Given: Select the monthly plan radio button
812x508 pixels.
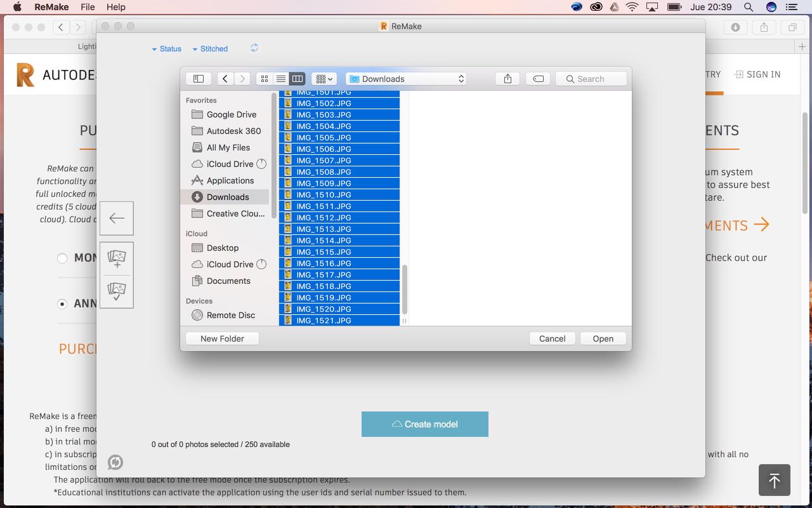Looking at the screenshot, I should (62, 258).
